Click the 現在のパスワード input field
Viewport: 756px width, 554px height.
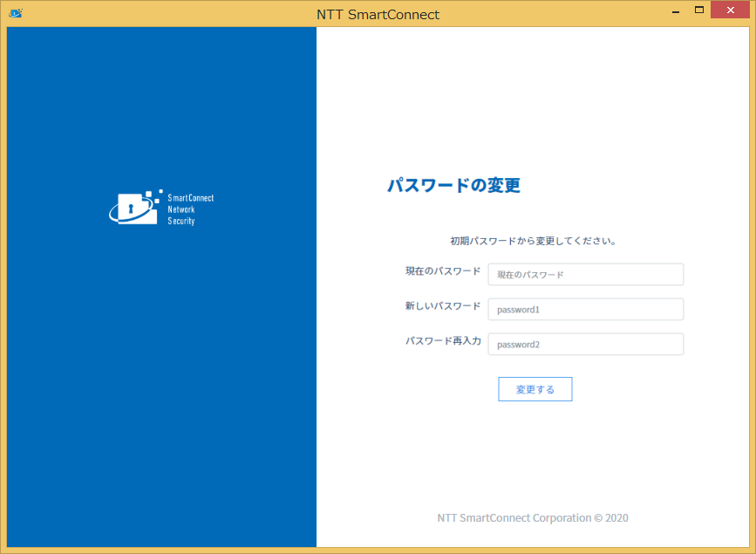click(x=585, y=274)
